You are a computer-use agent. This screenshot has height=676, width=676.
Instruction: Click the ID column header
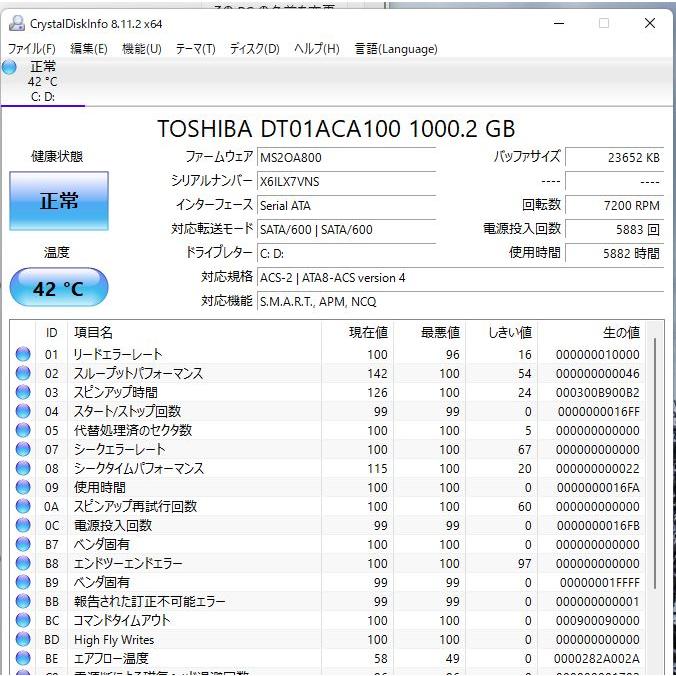point(51,332)
